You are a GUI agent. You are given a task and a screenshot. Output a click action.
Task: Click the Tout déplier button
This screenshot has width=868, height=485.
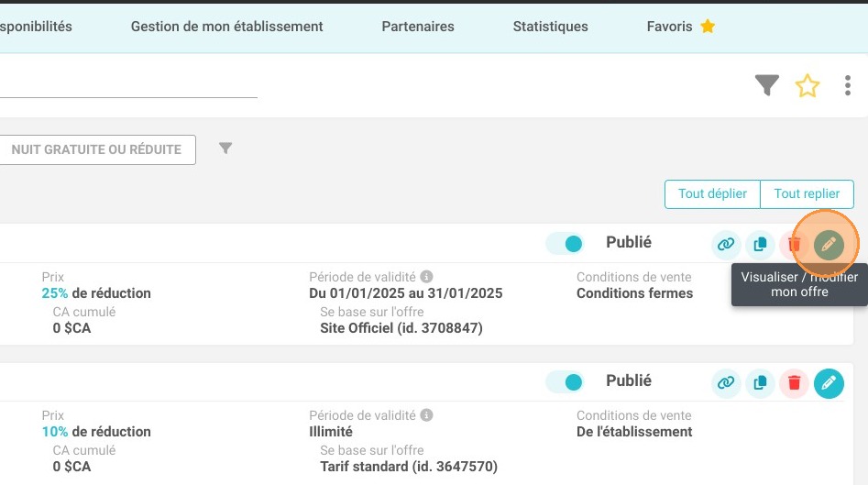(712, 193)
